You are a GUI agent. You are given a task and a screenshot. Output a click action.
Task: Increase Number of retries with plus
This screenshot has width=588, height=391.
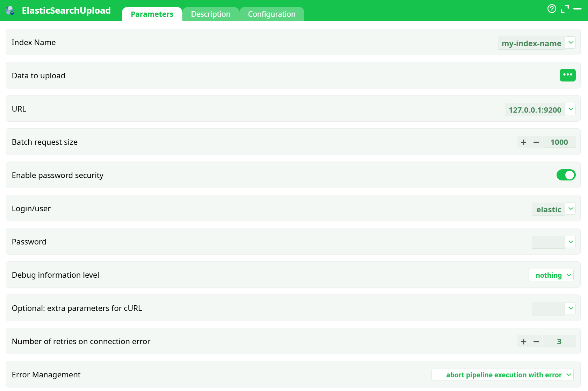523,341
